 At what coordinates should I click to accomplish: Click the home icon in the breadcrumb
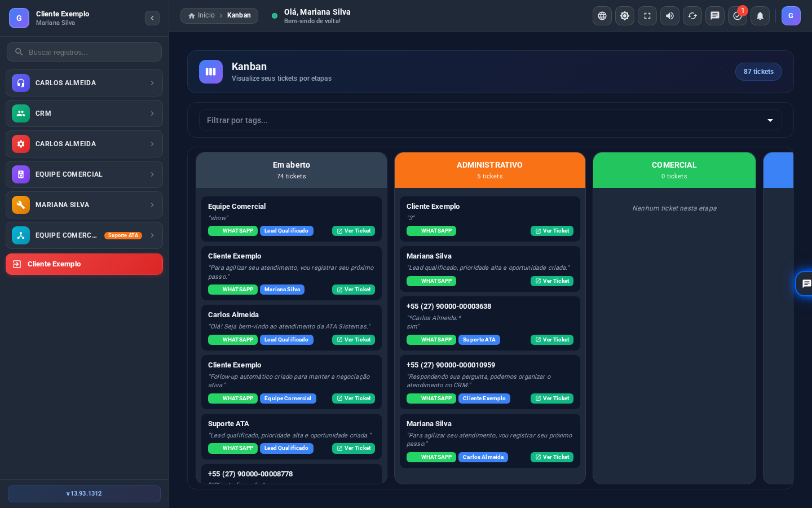192,16
